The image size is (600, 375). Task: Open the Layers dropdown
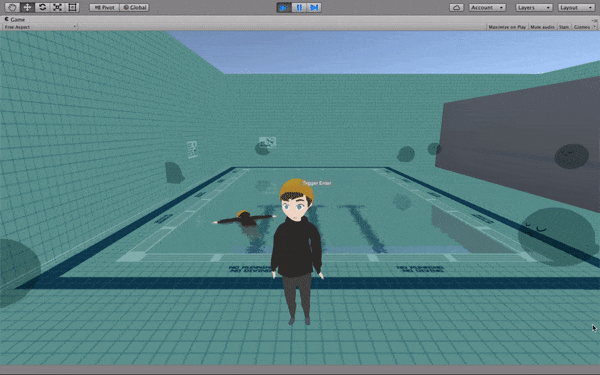click(x=534, y=7)
